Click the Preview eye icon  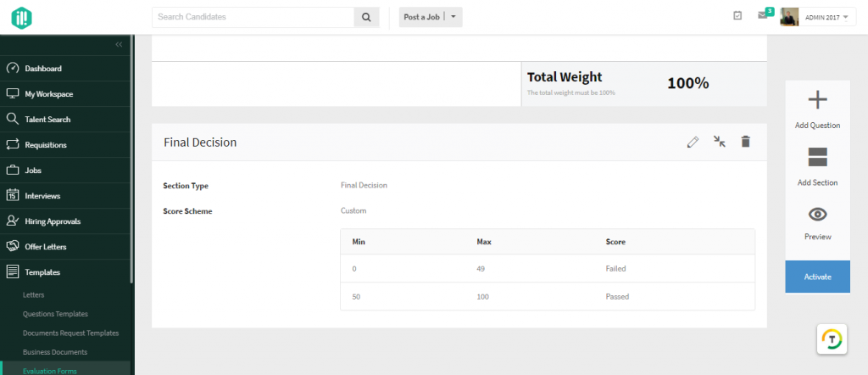click(x=818, y=215)
